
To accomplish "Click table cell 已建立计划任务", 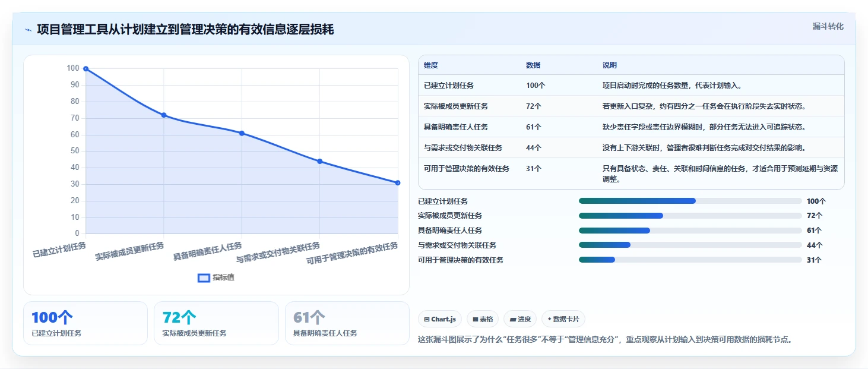I will click(449, 86).
